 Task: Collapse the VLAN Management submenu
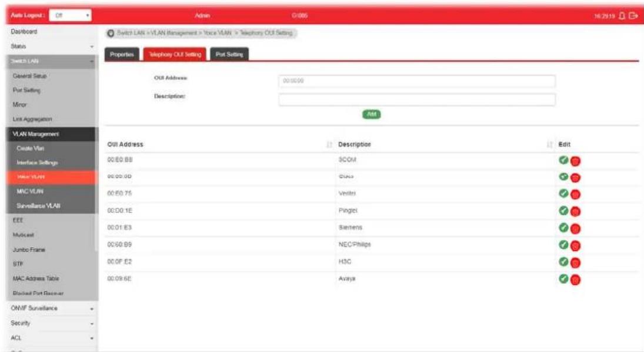tap(52, 134)
